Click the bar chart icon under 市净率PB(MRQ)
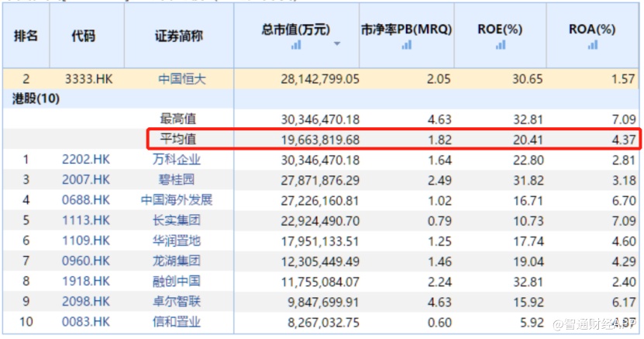Image resolution: width=644 pixels, height=339 pixels. [x=407, y=44]
